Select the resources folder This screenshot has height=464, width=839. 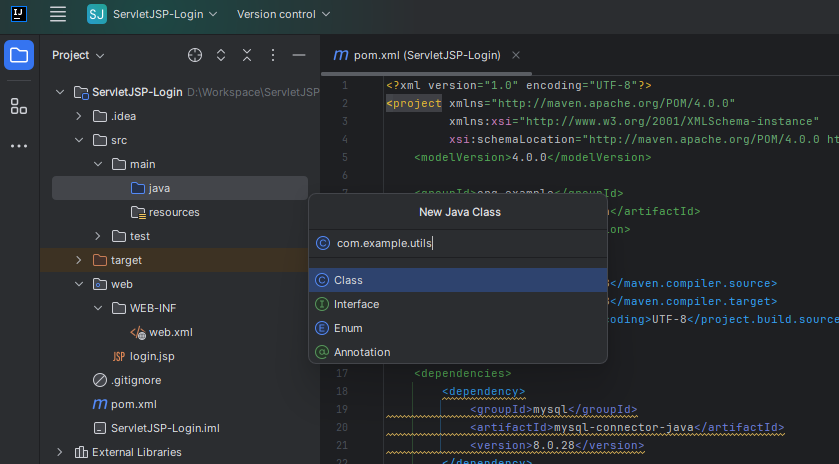coord(180,212)
